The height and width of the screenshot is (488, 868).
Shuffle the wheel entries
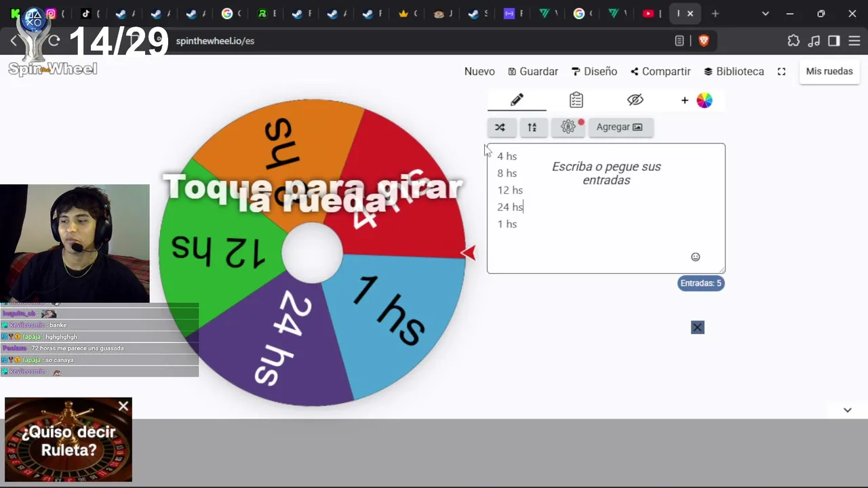tap(500, 127)
